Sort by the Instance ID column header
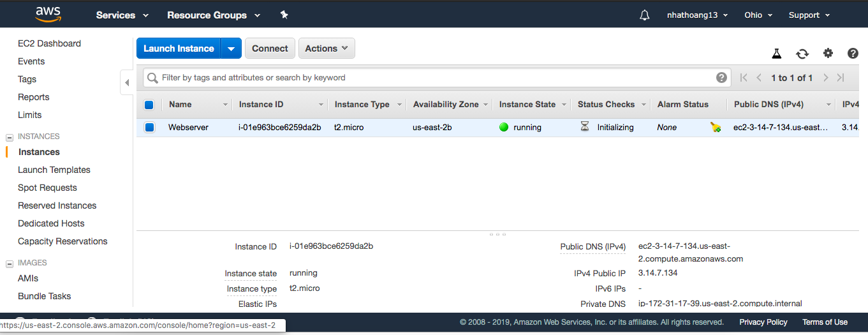The height and width of the screenshot is (335, 868). tap(280, 105)
